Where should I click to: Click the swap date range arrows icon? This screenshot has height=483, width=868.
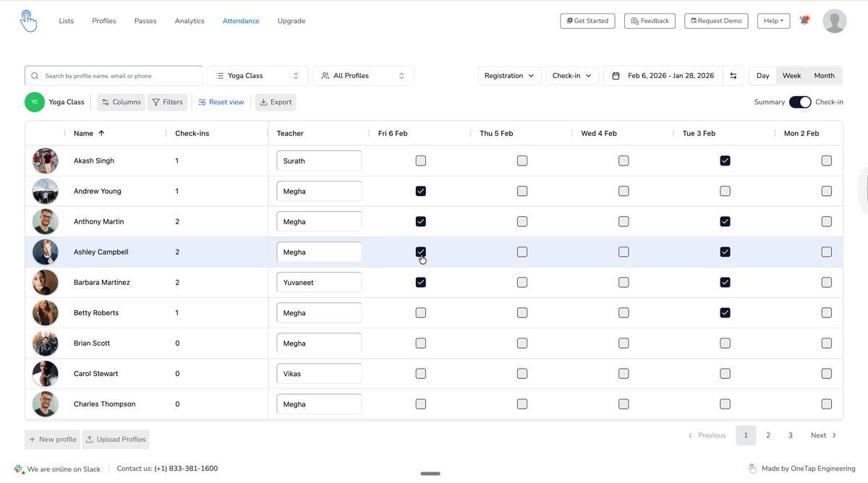(733, 76)
